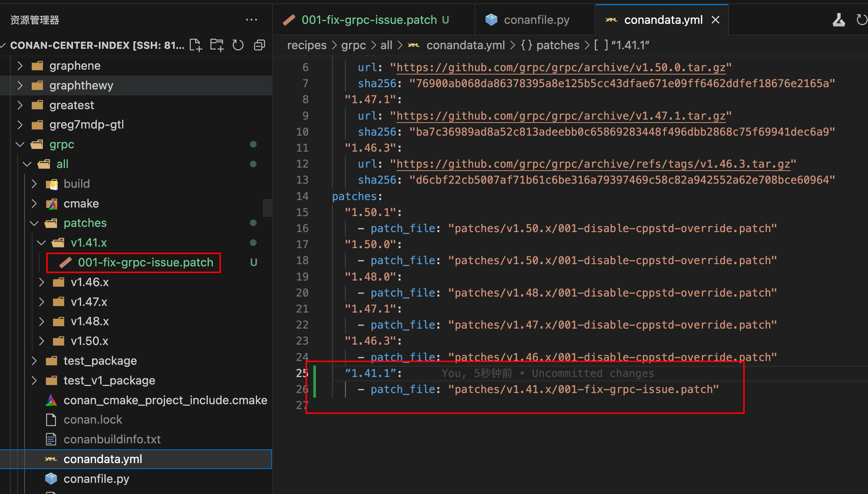868x494 pixels.
Task: Click the grpc breadcrumb segment
Action: tap(354, 45)
